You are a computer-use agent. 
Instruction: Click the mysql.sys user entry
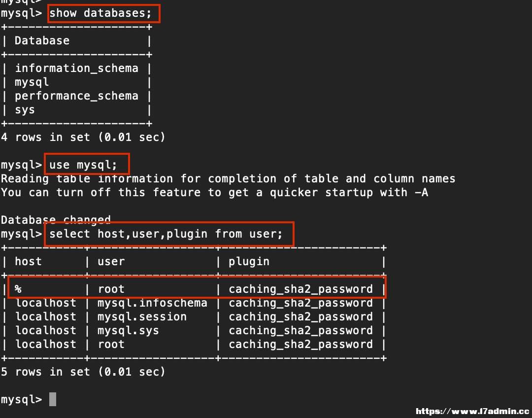(128, 331)
